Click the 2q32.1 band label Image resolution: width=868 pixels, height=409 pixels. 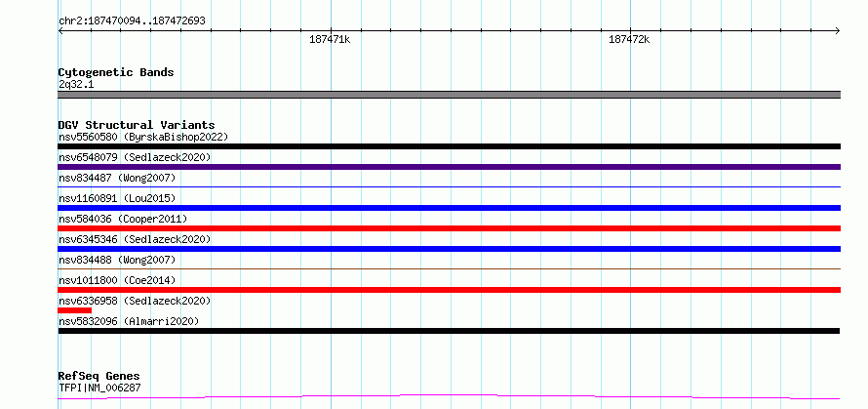point(76,84)
